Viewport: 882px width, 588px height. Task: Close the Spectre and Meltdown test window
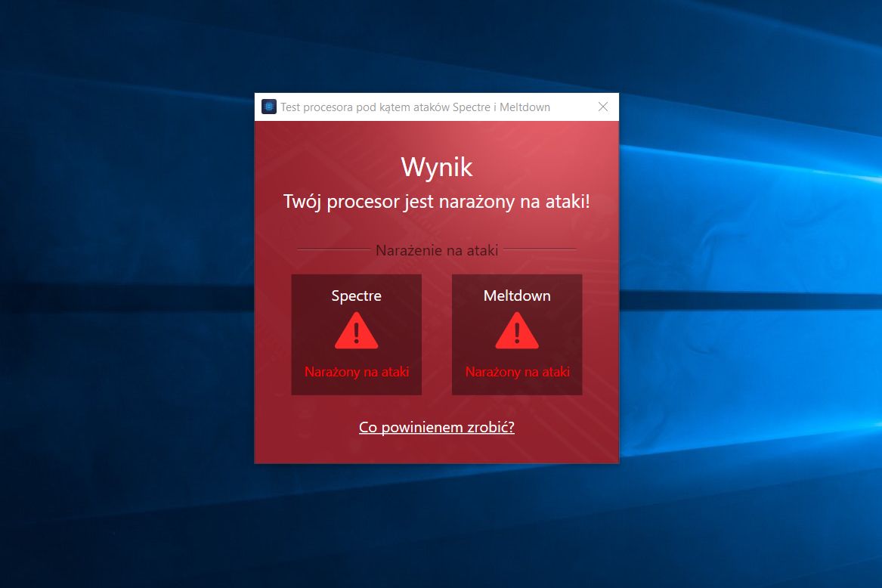(x=603, y=107)
